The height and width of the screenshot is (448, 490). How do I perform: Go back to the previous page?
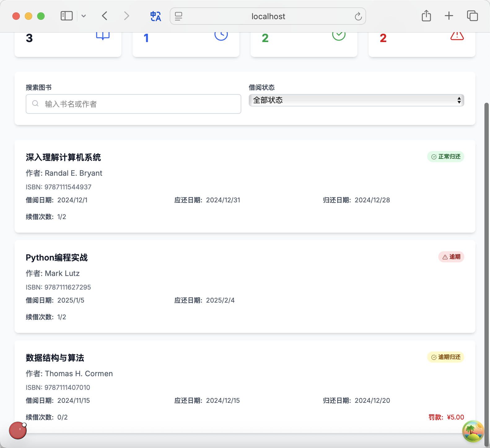105,16
